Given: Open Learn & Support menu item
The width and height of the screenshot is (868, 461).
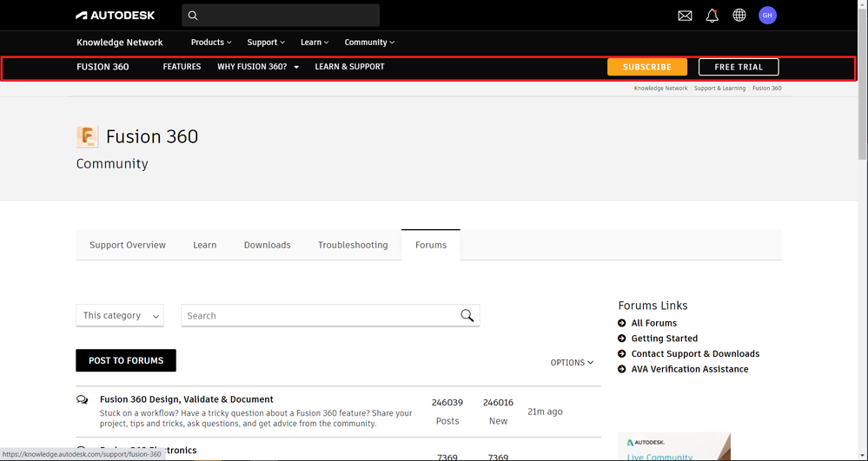Looking at the screenshot, I should 349,66.
